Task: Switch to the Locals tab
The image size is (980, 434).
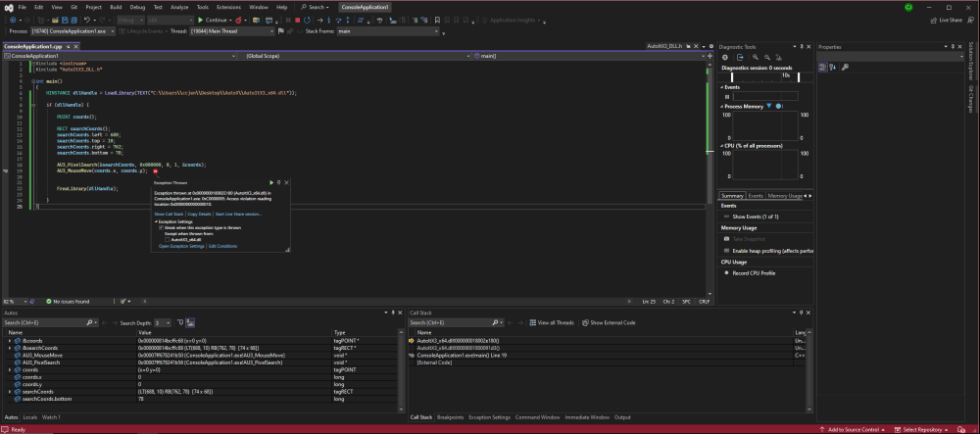Action: pyautogui.click(x=30, y=417)
